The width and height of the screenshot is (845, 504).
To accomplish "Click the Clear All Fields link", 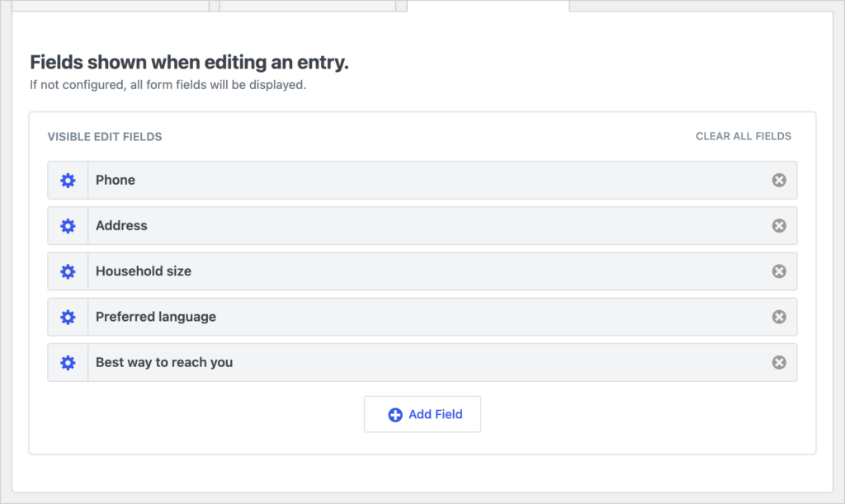I will point(744,136).
